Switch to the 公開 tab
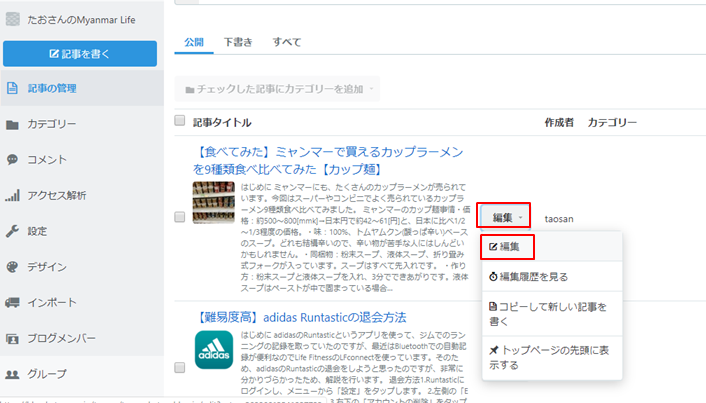The height and width of the screenshot is (403, 706). click(194, 42)
